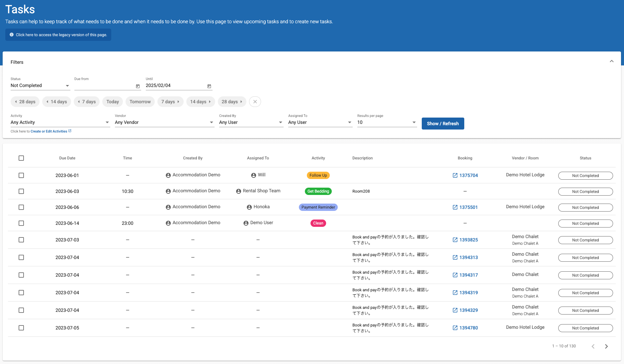
Task: Select the Tomorrow date chip
Action: [x=140, y=102]
